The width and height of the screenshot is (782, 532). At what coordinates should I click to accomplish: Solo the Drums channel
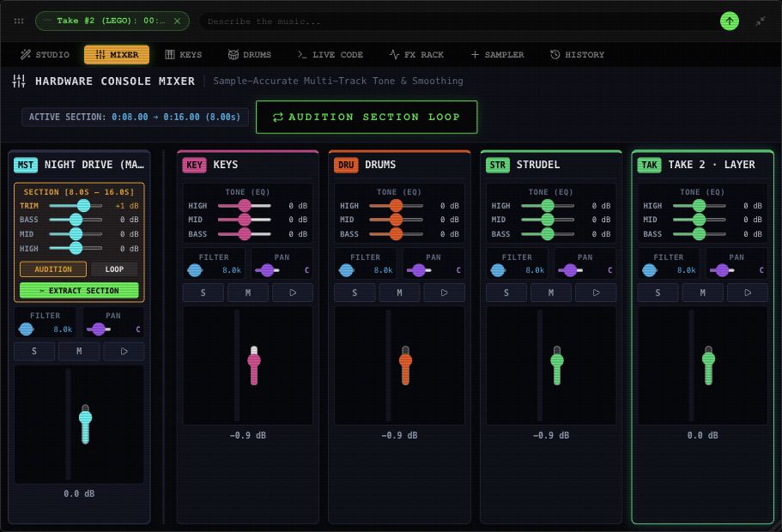coord(355,293)
